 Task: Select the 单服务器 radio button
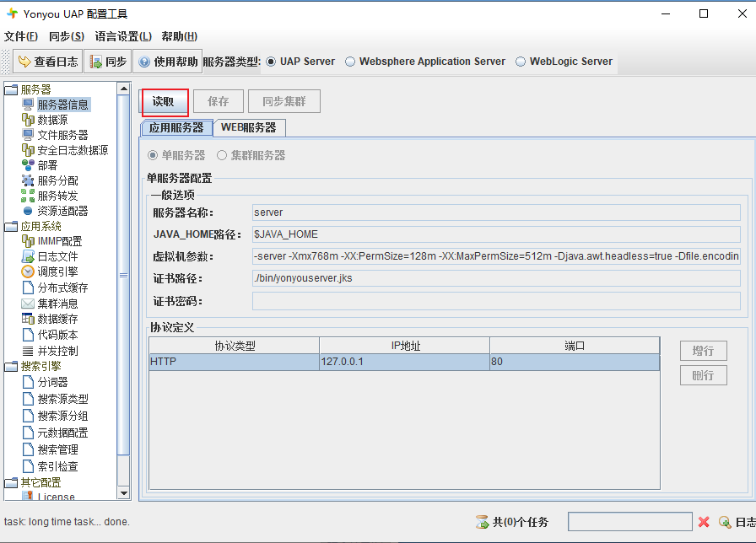(153, 155)
